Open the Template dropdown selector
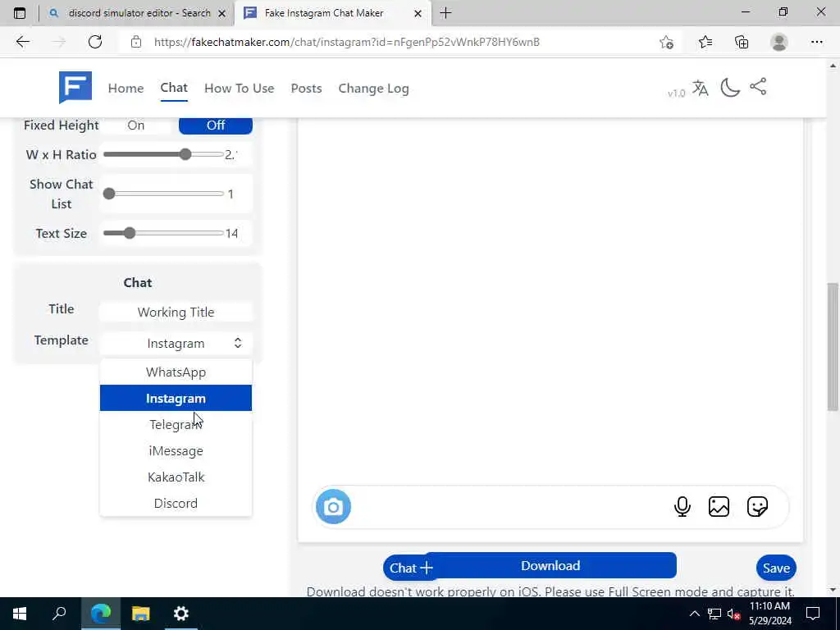Viewport: 840px width, 630px height. (x=176, y=344)
